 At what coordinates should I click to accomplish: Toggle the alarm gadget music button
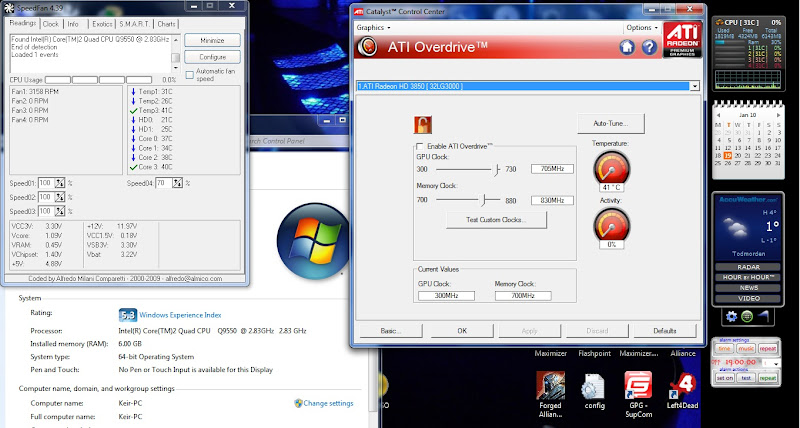(x=746, y=348)
